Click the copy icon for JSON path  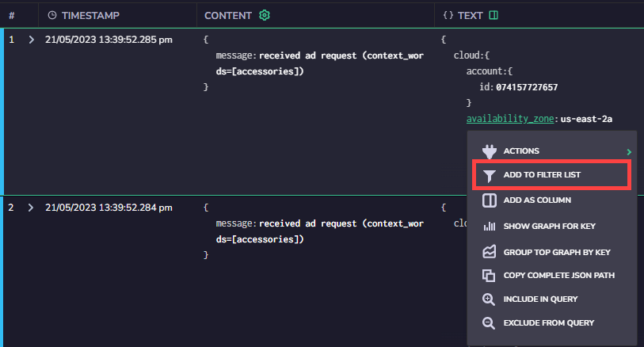point(489,276)
